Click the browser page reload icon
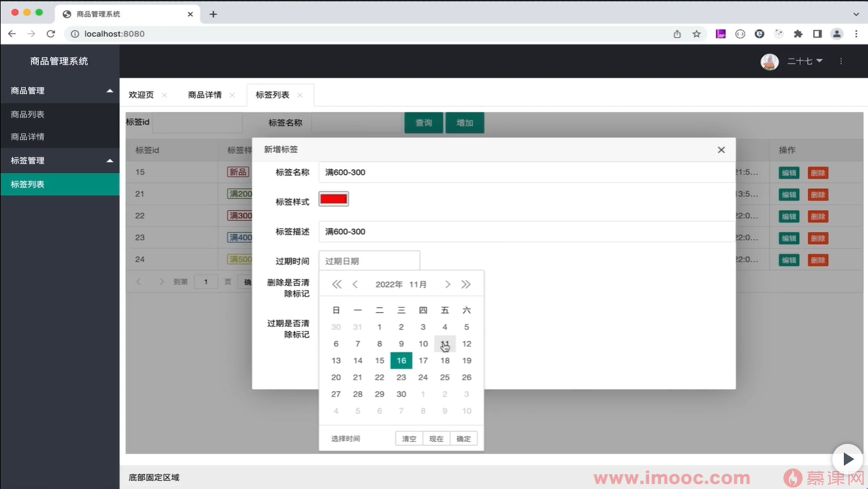 (x=51, y=34)
